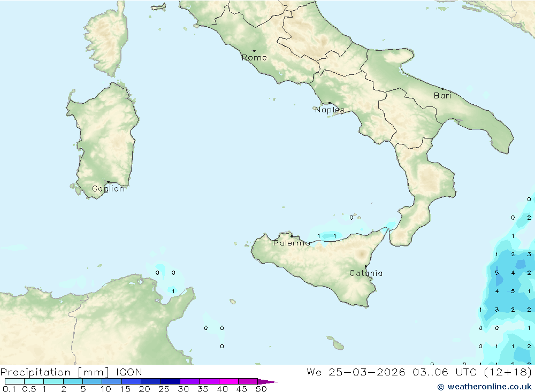Screen dimensions: 535x392
Task: Select the Cagliari city label on Sardinia
Action: (109, 189)
